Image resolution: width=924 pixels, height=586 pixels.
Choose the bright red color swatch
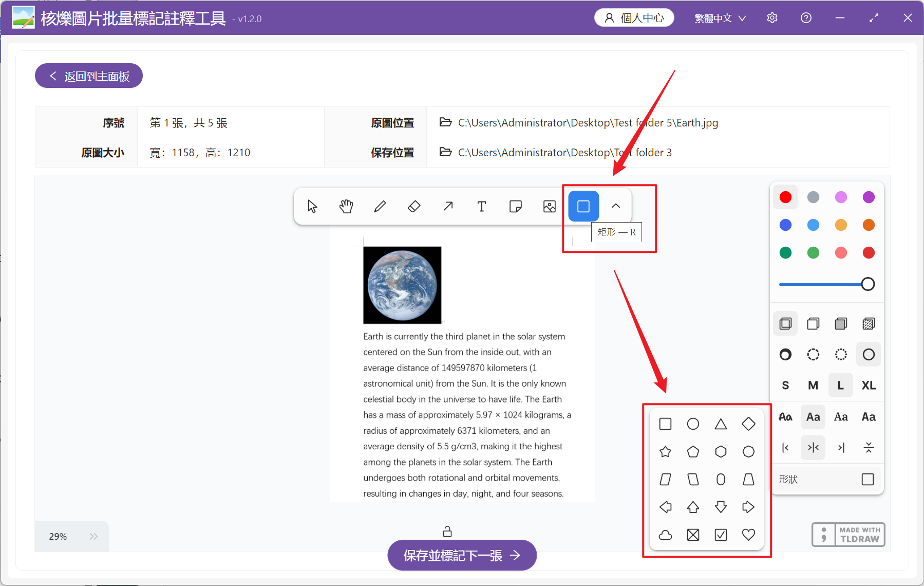(x=785, y=197)
